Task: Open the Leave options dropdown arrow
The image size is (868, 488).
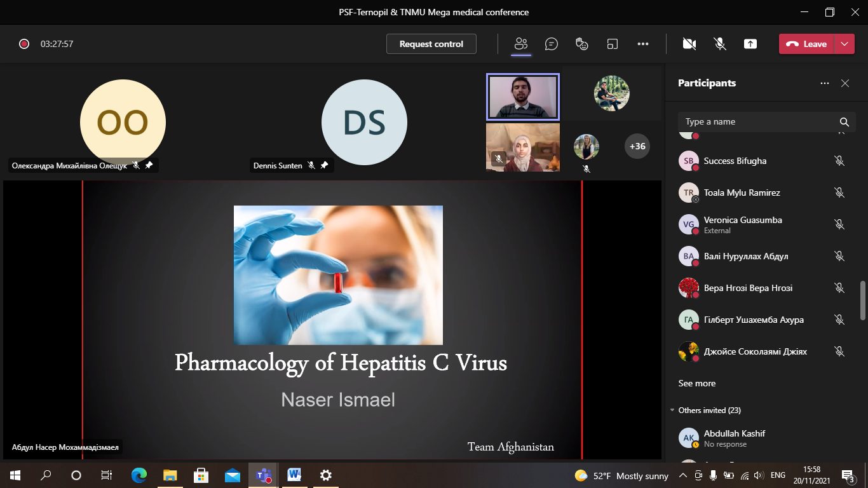Action: coord(844,44)
